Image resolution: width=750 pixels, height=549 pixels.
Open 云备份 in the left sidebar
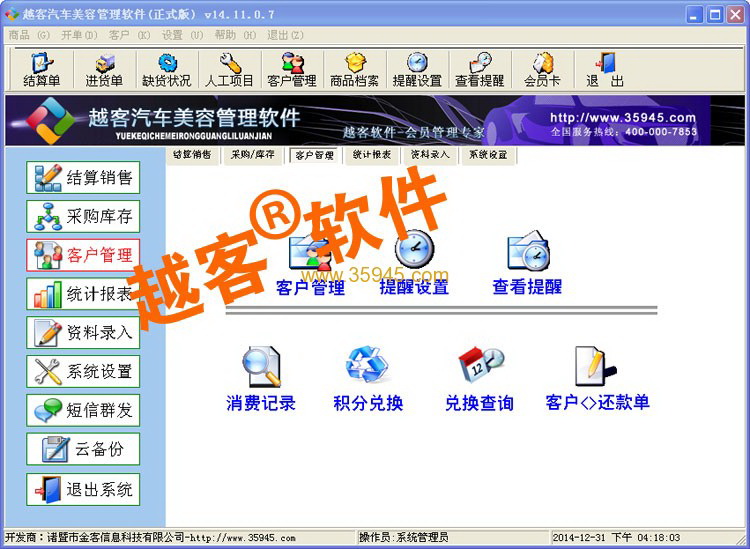(x=83, y=449)
